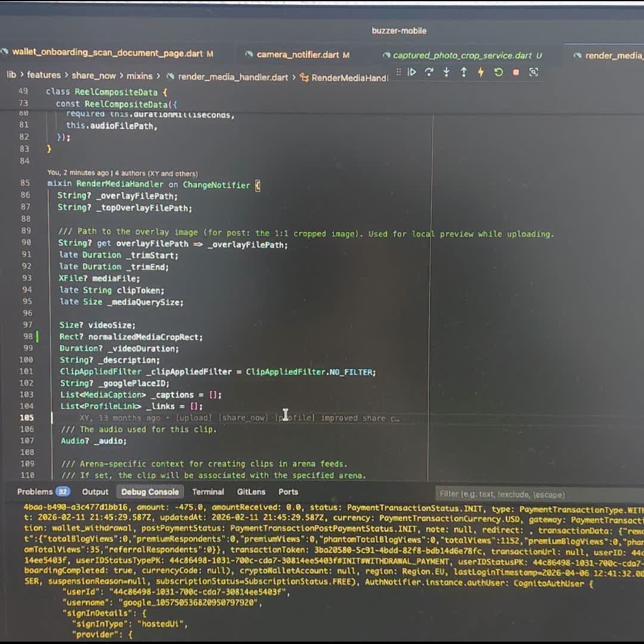Click the debug toolbar drag handle
This screenshot has width=644, height=644.
point(398,72)
